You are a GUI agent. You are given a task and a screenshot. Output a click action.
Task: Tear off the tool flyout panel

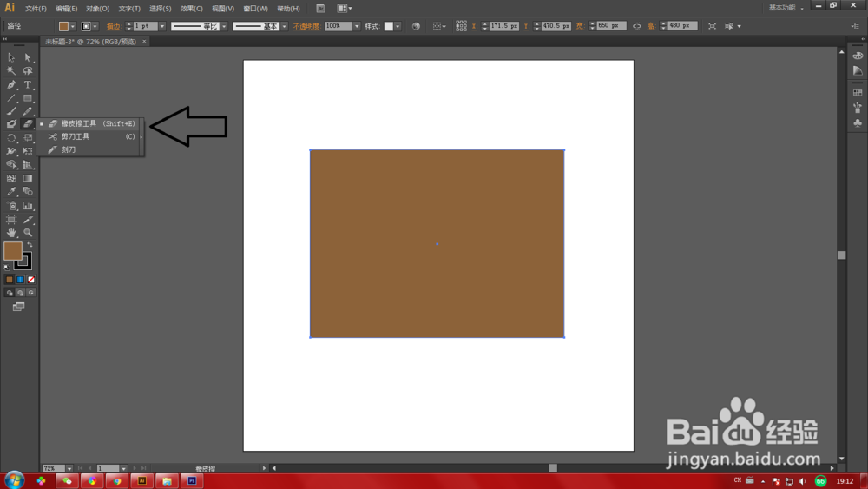[141, 136]
